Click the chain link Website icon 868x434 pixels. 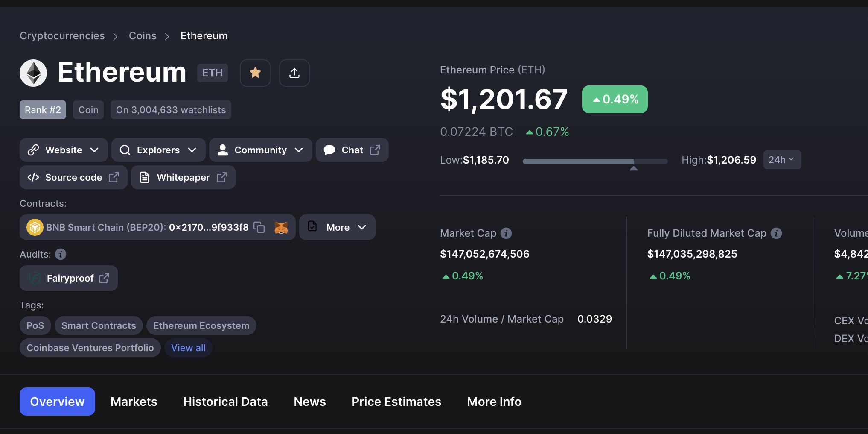click(x=33, y=150)
